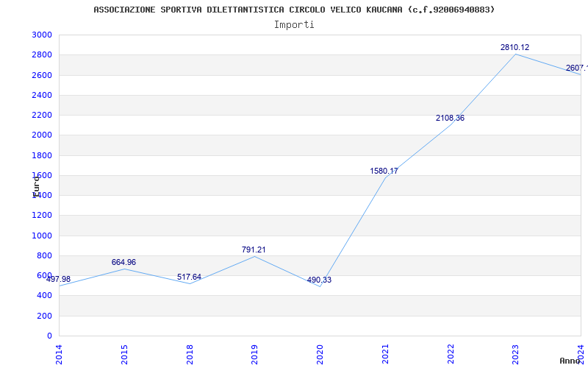Image resolution: width=588 pixels, height=368 pixels.
Task: Click the Euro vertical axis title
Action: pyautogui.click(x=36, y=186)
